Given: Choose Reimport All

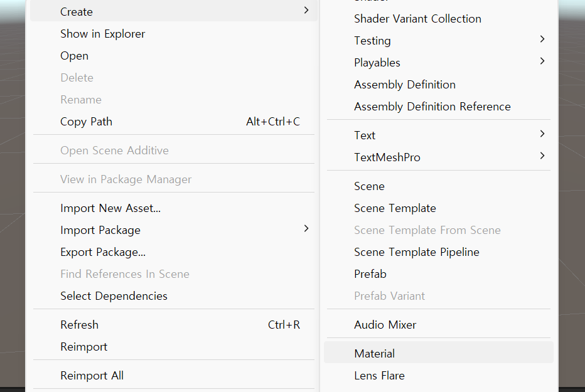Looking at the screenshot, I should (92, 376).
